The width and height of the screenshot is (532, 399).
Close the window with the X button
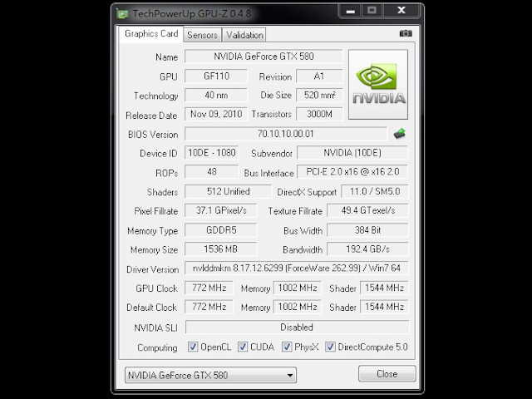click(x=401, y=11)
